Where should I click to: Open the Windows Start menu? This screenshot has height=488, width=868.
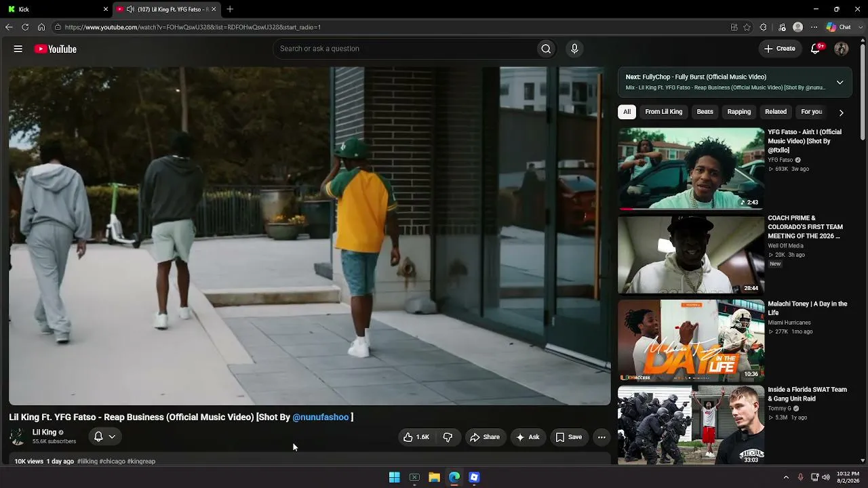click(394, 477)
